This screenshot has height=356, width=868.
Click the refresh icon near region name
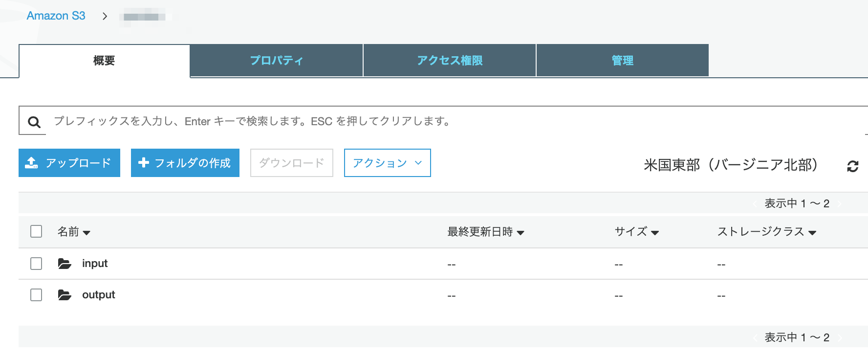click(x=853, y=166)
